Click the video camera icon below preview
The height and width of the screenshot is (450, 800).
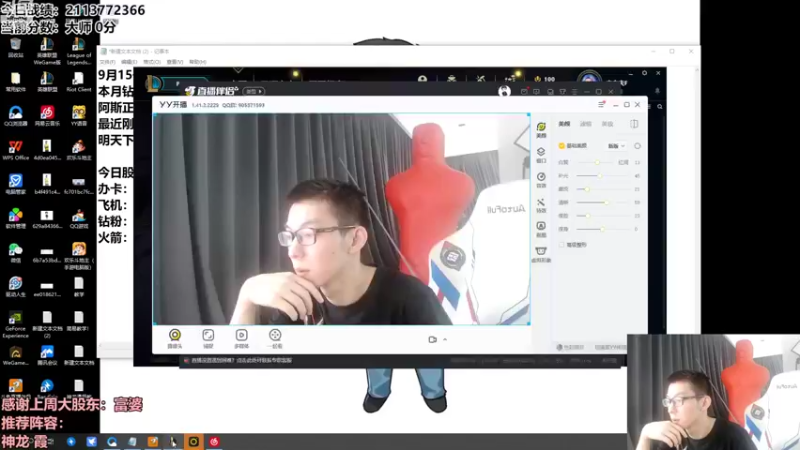(433, 339)
